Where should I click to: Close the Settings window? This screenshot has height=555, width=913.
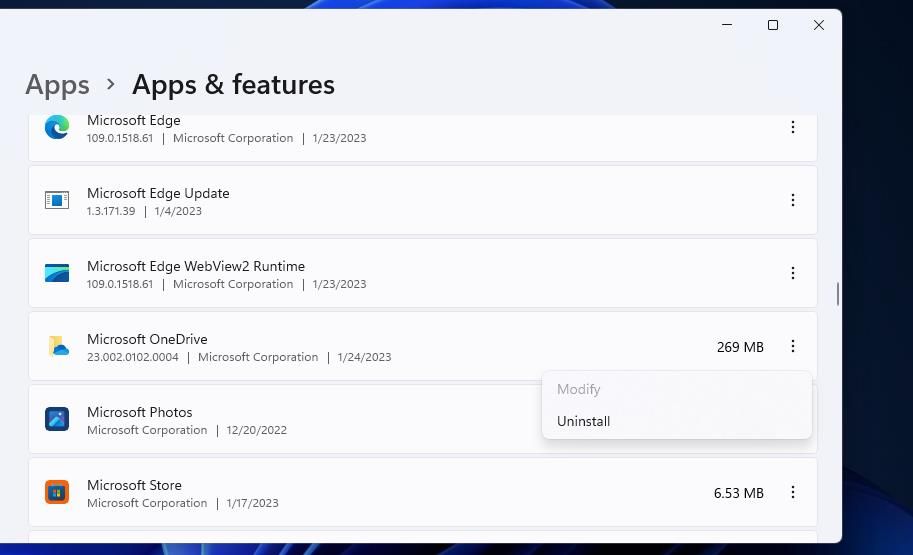pos(818,25)
